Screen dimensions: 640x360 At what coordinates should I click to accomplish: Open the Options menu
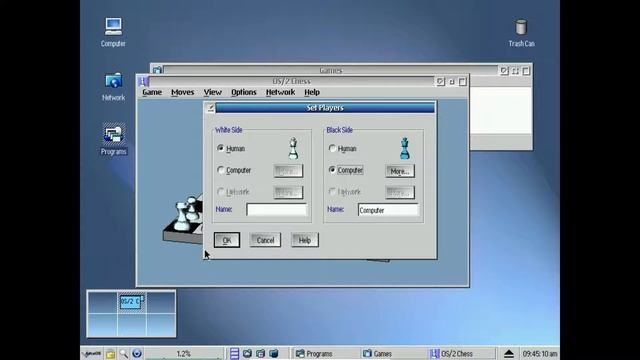[244, 92]
